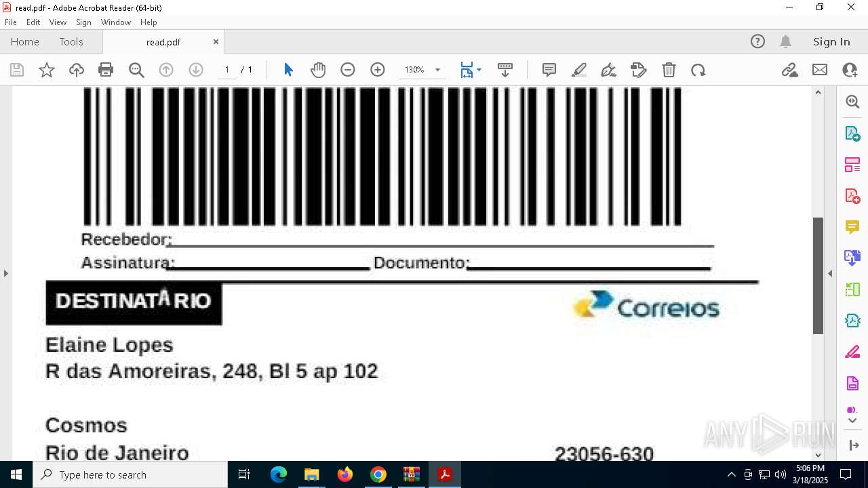Switch to the Tools tab
Image resolution: width=868 pixels, height=488 pixels.
[71, 41]
